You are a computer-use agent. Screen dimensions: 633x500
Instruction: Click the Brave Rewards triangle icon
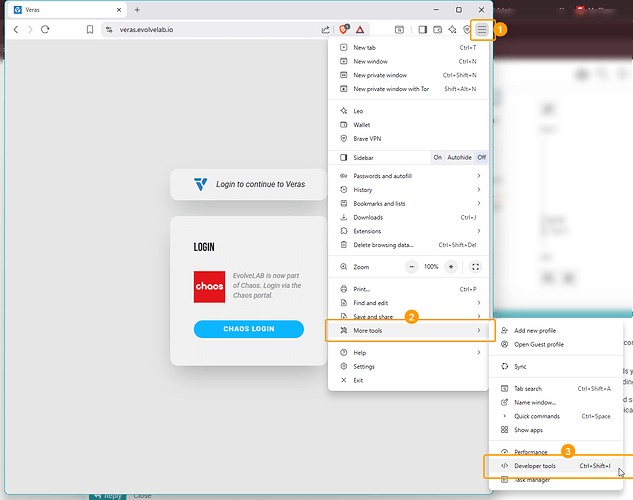pos(360,29)
